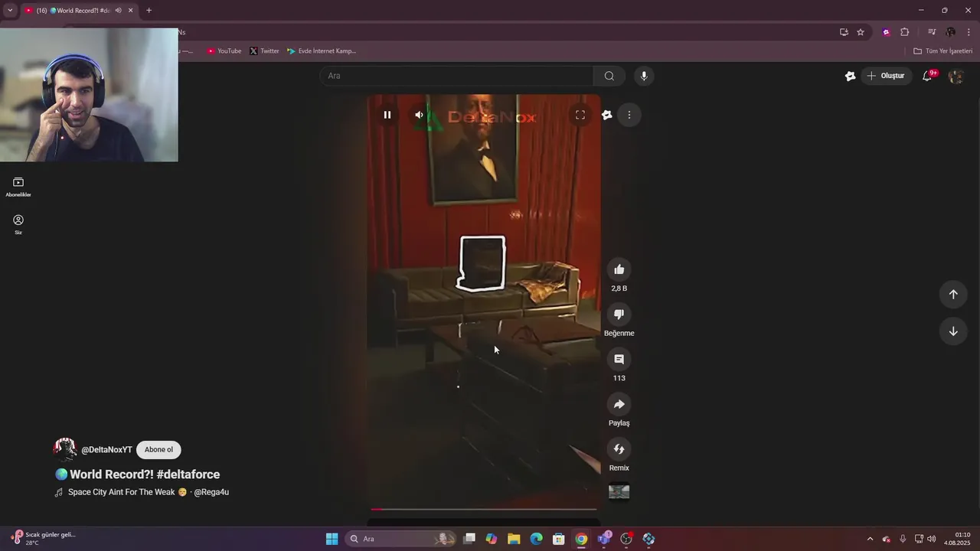The width and height of the screenshot is (980, 551).
Task: Enter fullscreen for the Short
Action: click(580, 115)
